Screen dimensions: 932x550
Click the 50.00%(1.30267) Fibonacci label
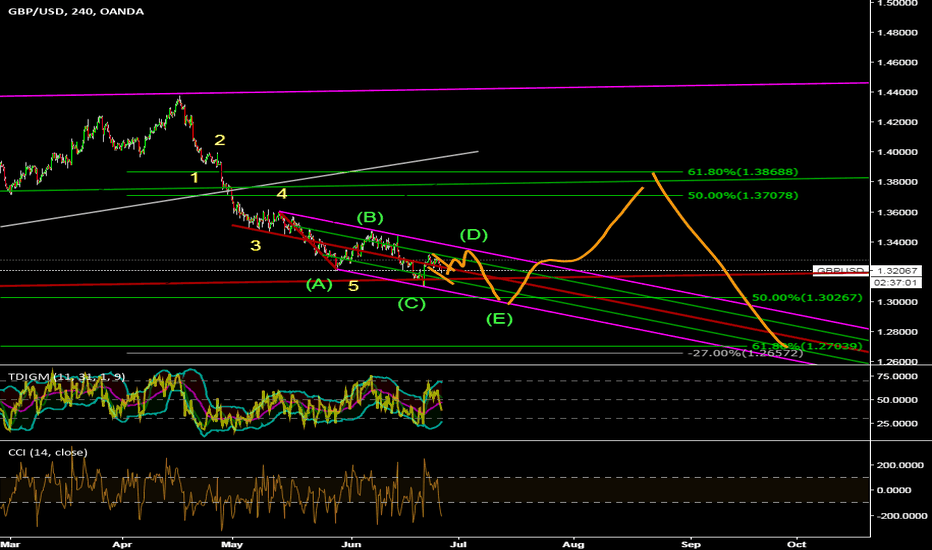807,297
